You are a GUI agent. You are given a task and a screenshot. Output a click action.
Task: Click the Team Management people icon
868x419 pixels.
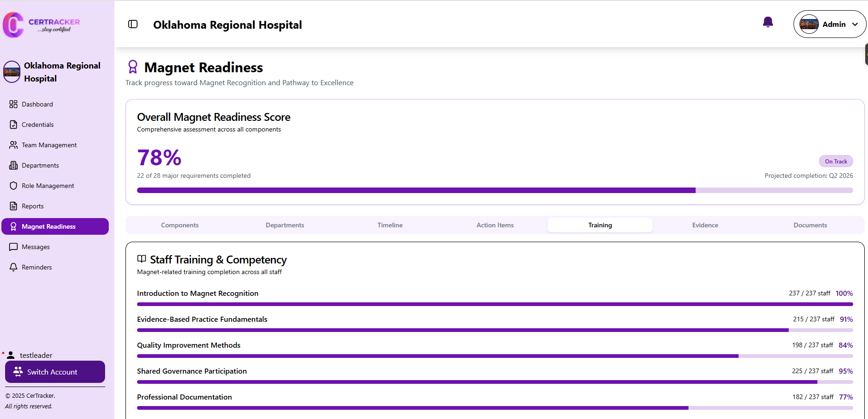click(13, 145)
